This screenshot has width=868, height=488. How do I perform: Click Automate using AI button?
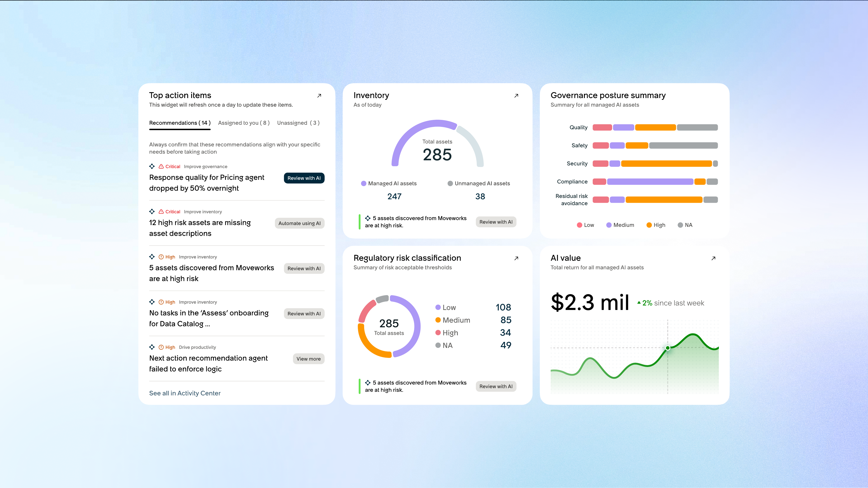(299, 223)
